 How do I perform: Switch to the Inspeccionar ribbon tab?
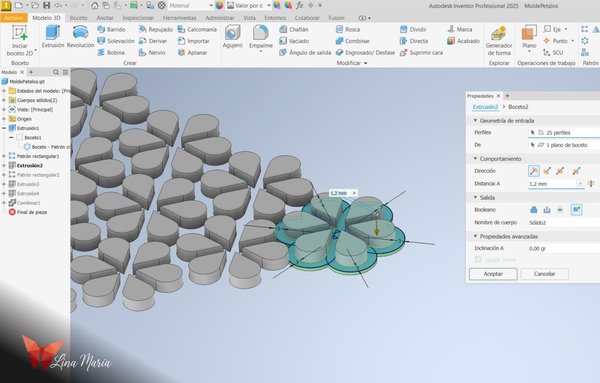pos(138,18)
